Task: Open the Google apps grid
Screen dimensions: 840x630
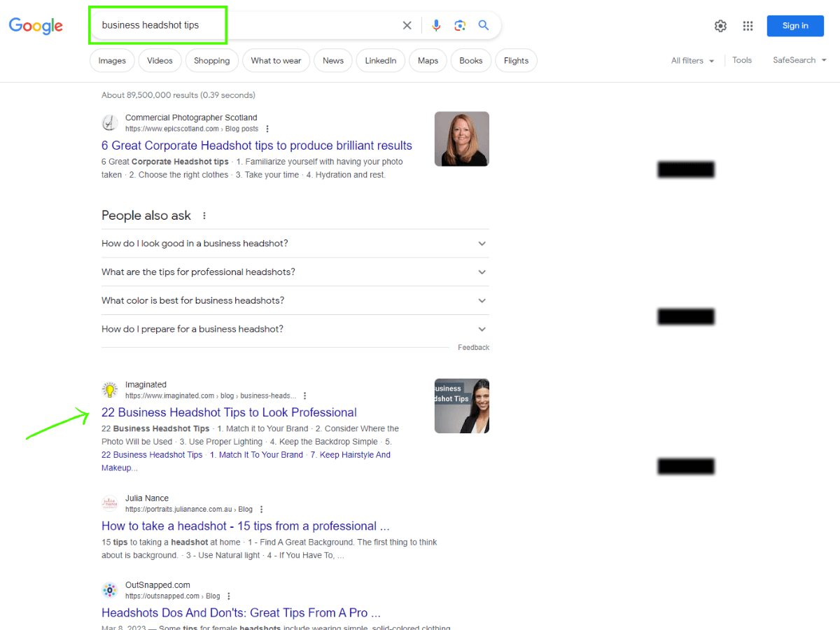Action: [x=748, y=26]
